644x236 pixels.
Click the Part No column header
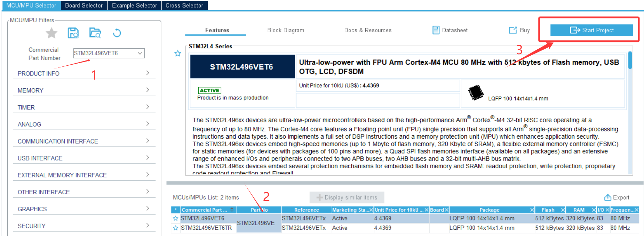point(259,210)
